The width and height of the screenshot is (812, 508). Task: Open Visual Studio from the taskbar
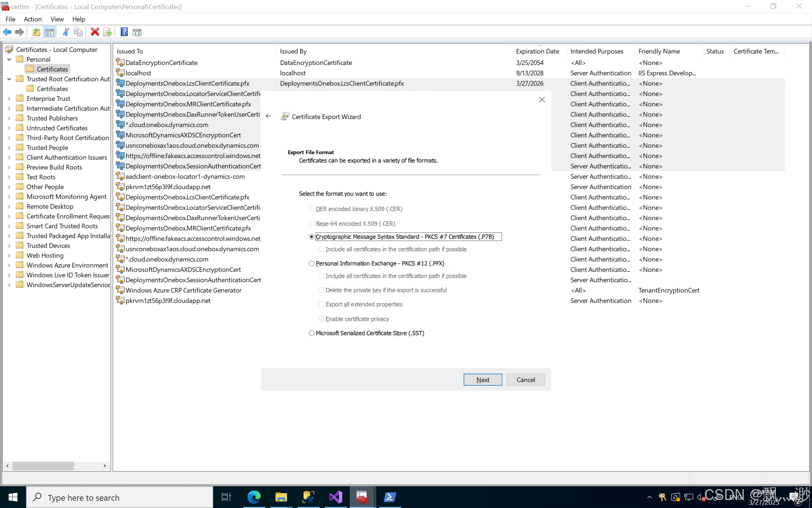(336, 497)
